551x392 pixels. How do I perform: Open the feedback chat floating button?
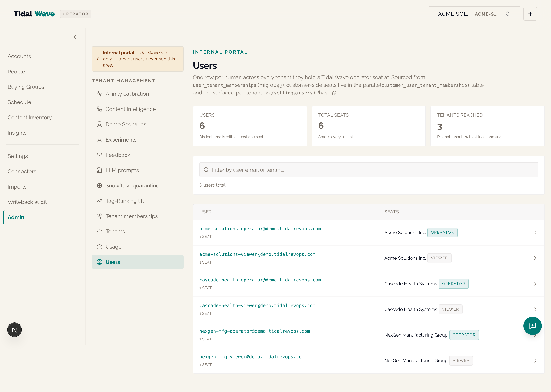(x=532, y=326)
